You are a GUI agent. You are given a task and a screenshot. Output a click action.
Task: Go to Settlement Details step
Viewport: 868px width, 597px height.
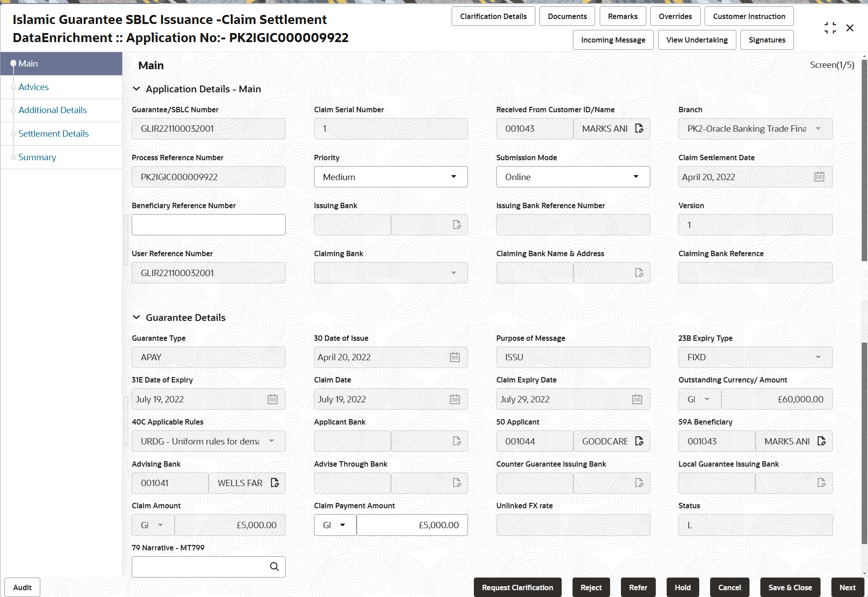point(53,134)
